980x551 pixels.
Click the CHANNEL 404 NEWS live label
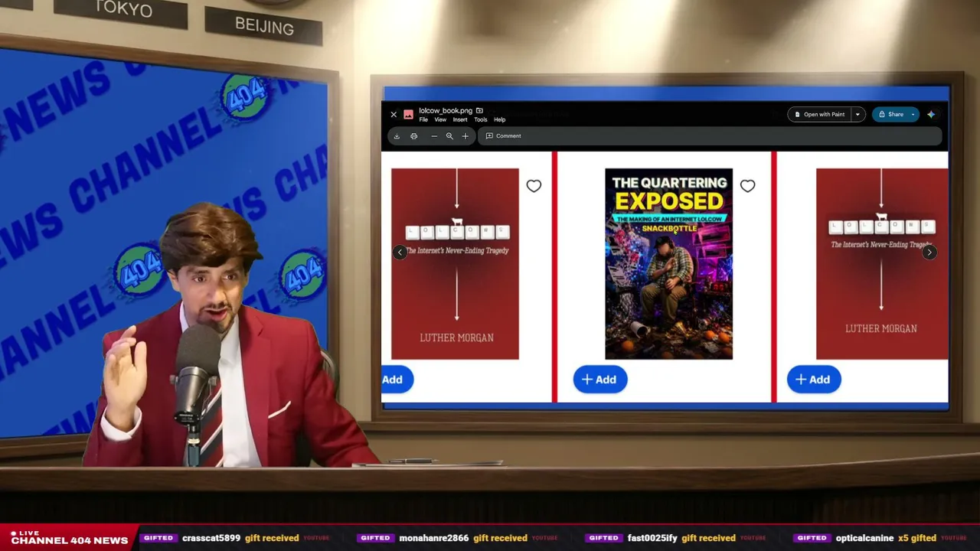coord(70,540)
